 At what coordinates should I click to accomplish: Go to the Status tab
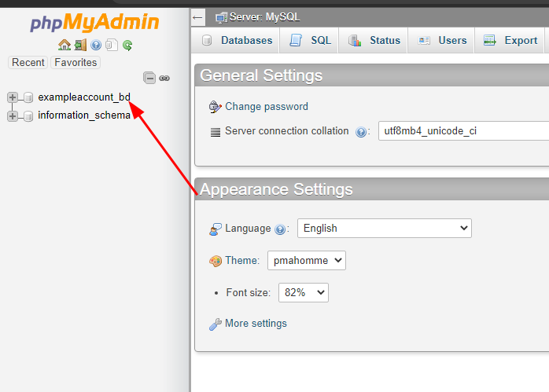pyautogui.click(x=374, y=41)
